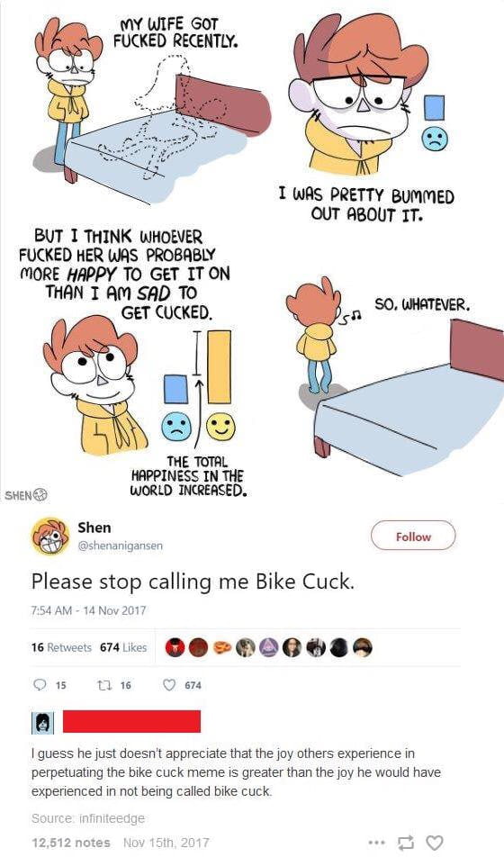Open the three-dots more options menu
The height and width of the screenshot is (866, 504).
tap(375, 843)
